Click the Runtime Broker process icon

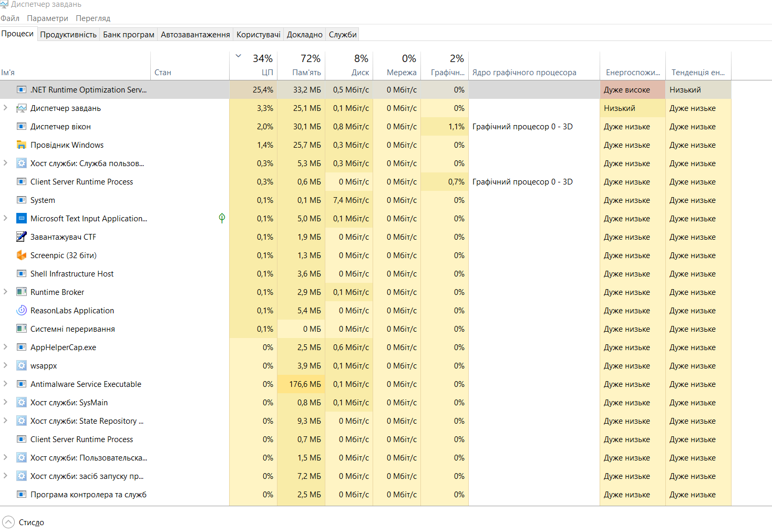click(22, 292)
